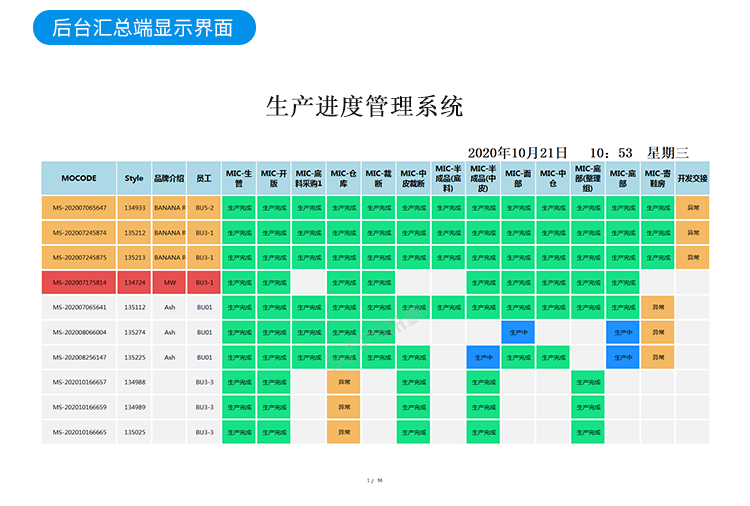Click 异常 under MIC-仓库 for style 134988
The width and height of the screenshot is (750, 506).
(x=344, y=382)
